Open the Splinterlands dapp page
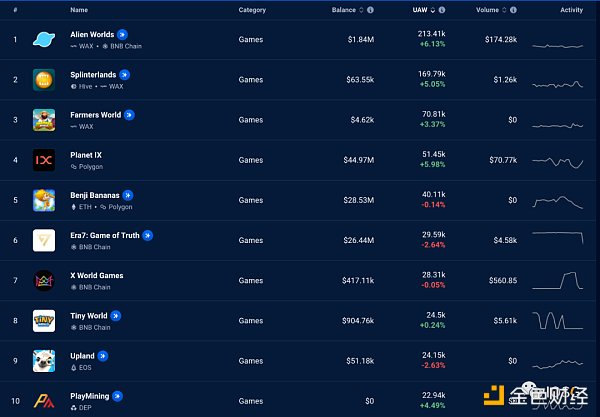Viewport: 600px width, 417px height. click(x=93, y=75)
